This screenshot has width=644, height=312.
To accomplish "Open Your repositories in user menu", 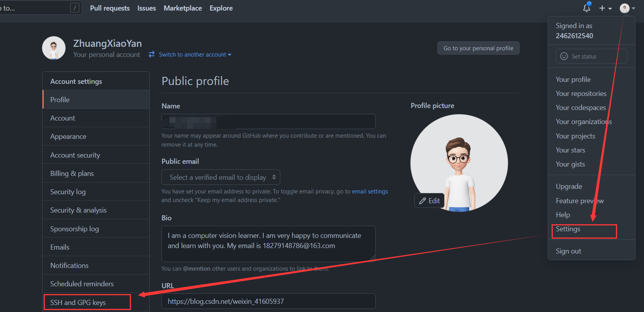I will click(581, 93).
